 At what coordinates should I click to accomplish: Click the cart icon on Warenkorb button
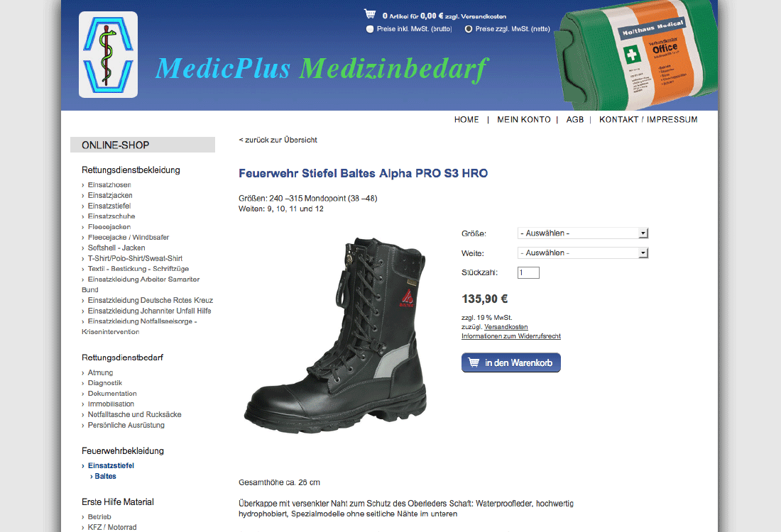[474, 362]
